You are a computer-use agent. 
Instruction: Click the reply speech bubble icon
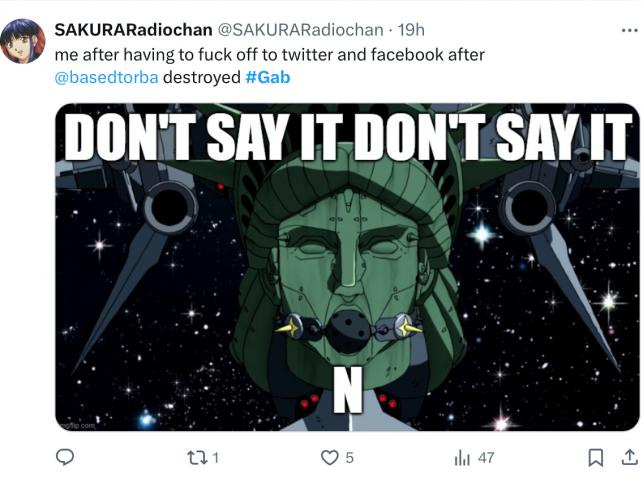pos(65,457)
